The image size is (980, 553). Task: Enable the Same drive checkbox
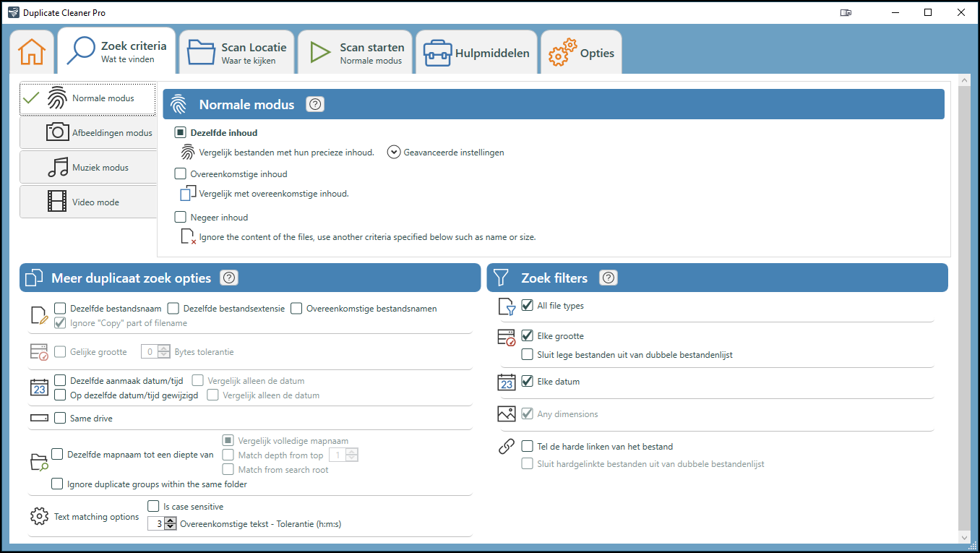pos(60,418)
